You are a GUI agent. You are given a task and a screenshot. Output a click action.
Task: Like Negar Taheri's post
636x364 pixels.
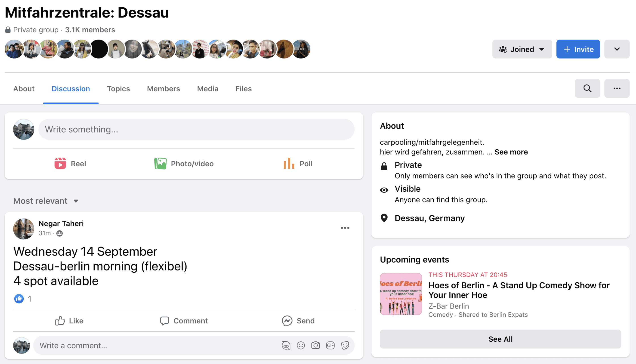(69, 320)
